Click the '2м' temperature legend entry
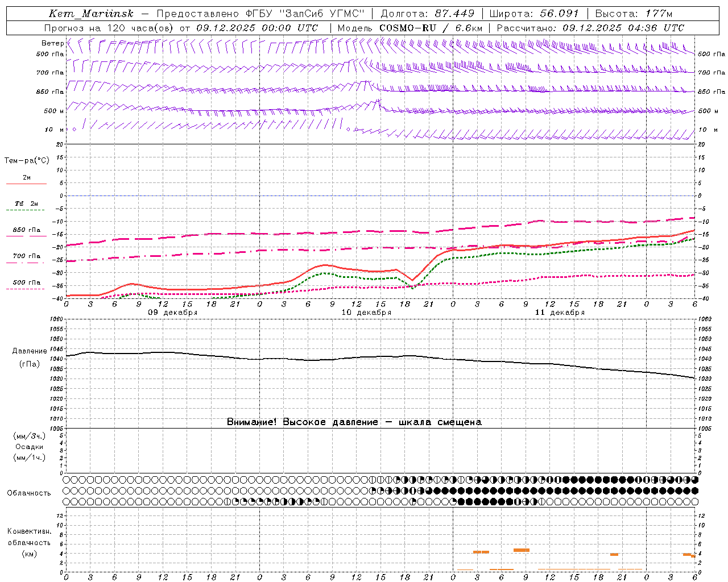This screenshot has height=582, width=728. tap(27, 178)
